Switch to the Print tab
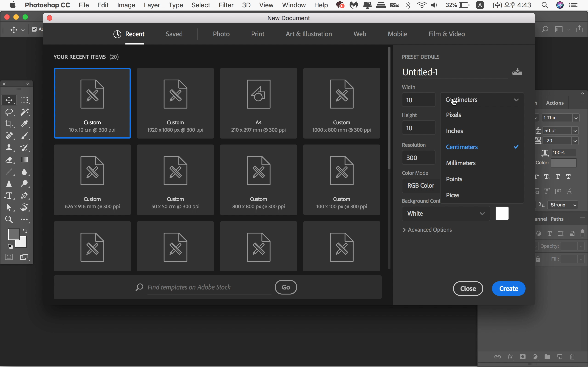This screenshot has width=588, height=367. (257, 34)
